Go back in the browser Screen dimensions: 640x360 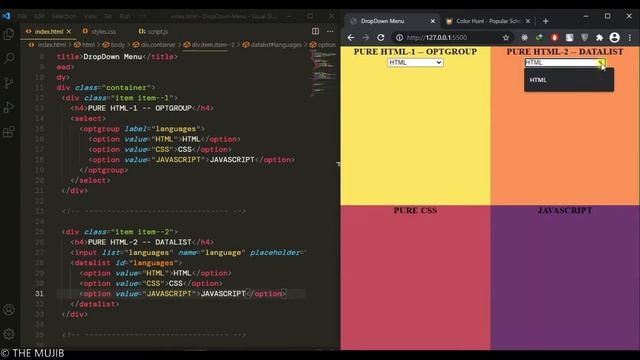click(351, 38)
